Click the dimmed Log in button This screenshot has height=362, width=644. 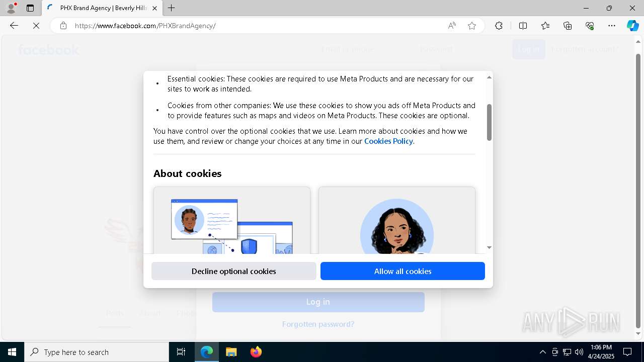[318, 302]
